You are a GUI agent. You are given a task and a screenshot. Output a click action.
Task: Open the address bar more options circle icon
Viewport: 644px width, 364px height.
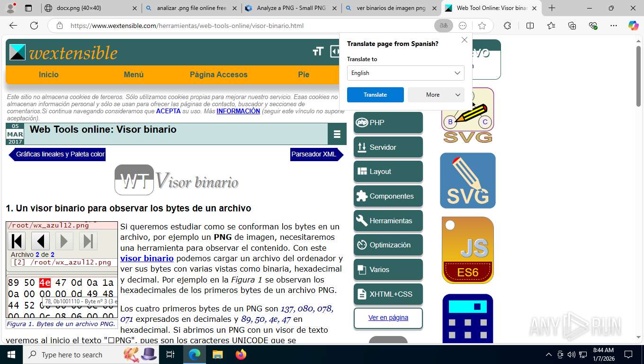click(x=463, y=26)
